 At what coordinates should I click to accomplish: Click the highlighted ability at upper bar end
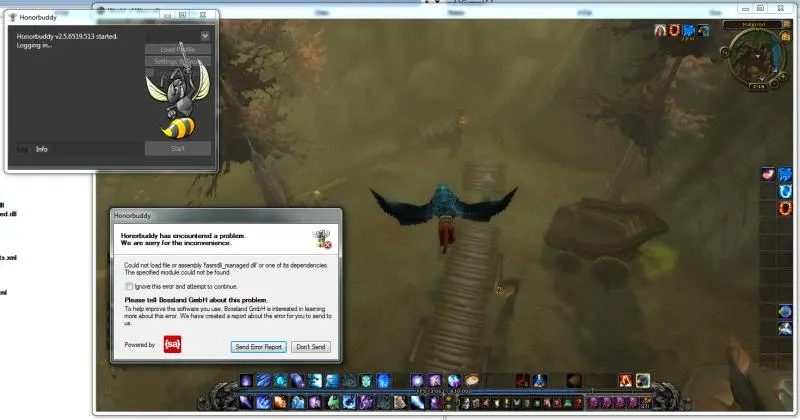coord(642,381)
